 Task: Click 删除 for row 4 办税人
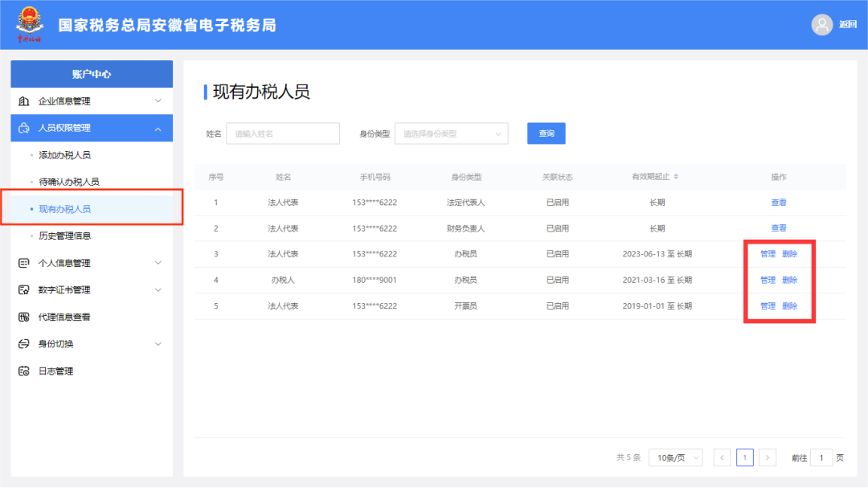(790, 280)
